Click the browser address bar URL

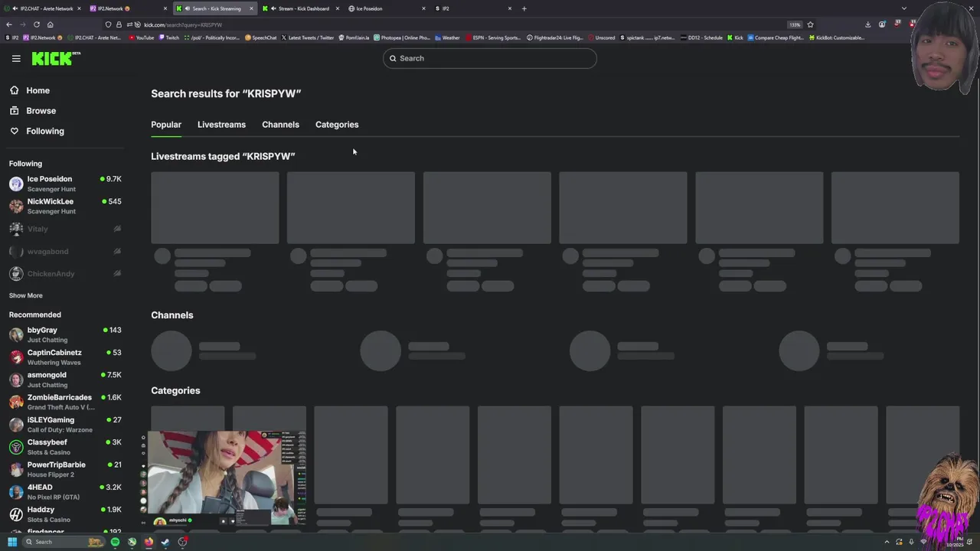coord(183,24)
